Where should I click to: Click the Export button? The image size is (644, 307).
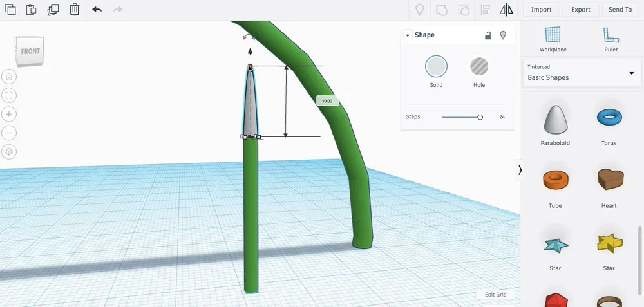click(581, 10)
